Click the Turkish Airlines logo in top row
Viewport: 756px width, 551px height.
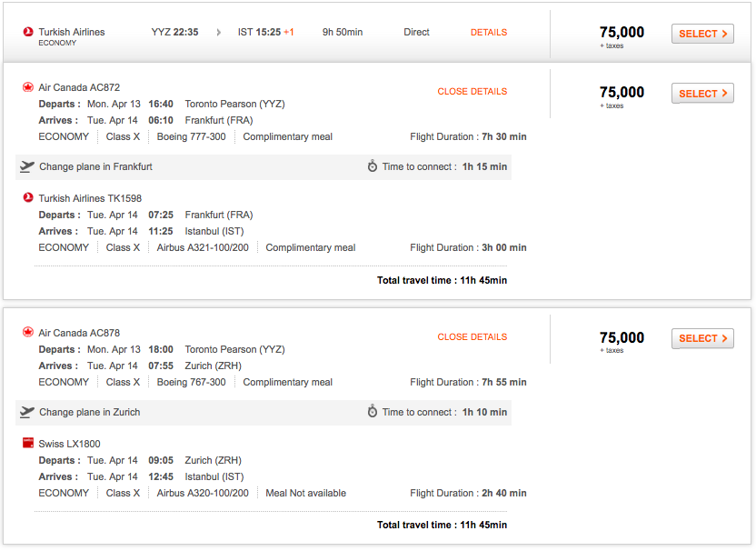(x=27, y=32)
